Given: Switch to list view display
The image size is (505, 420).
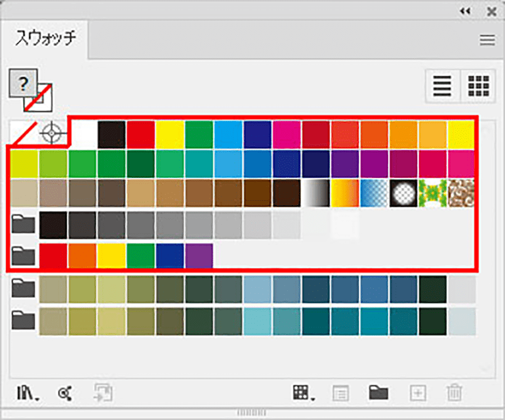Looking at the screenshot, I should click(x=442, y=86).
